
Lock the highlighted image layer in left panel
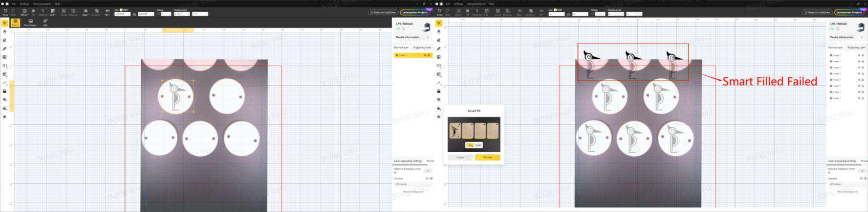429,55
